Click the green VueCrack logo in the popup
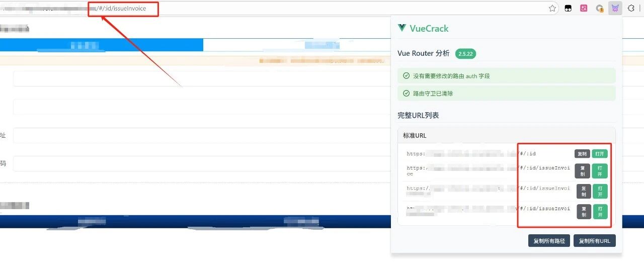 401,28
